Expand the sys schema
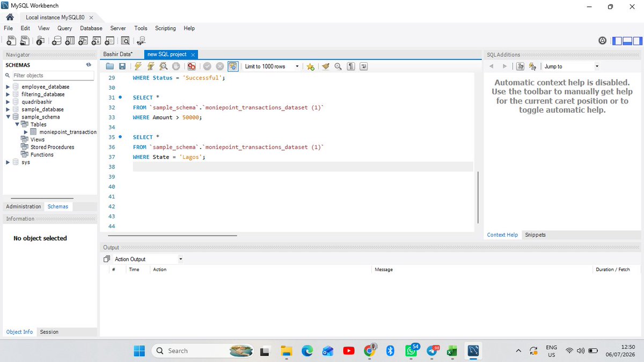 tap(8, 162)
